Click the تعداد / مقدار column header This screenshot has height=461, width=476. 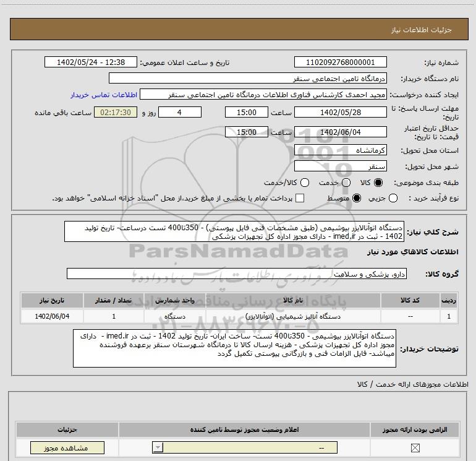click(114, 301)
